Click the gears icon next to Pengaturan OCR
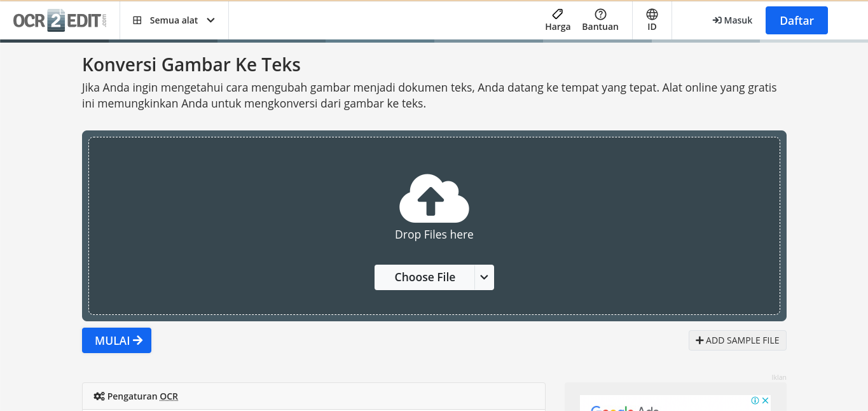Viewport: 868px width, 411px height. (99, 396)
